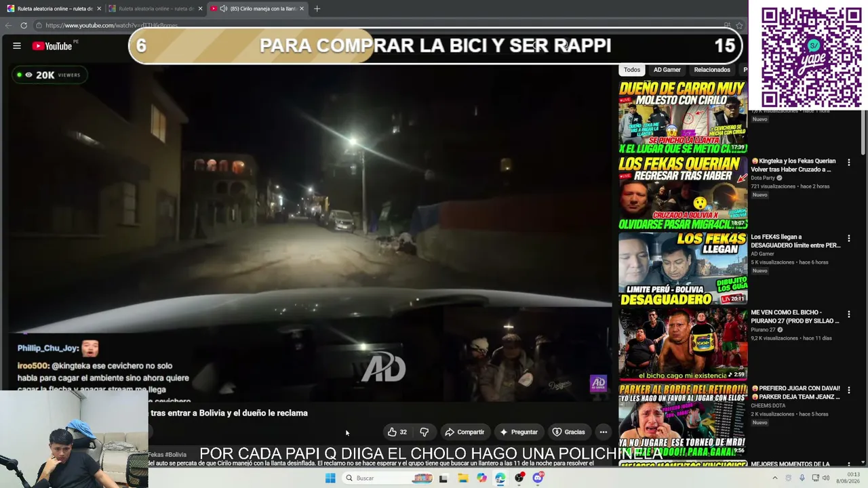
Task: Open ME VEN COMO EL BICHO title
Action: [x=795, y=317]
